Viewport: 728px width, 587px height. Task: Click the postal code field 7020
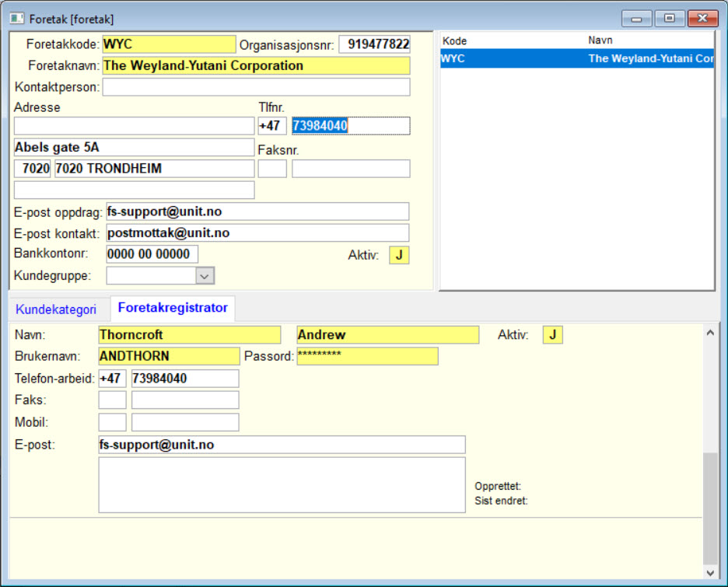pyautogui.click(x=32, y=169)
